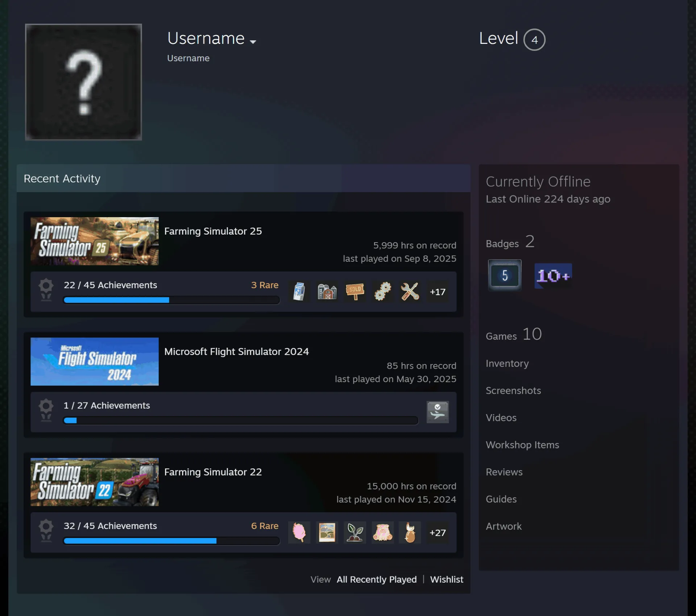Screen dimensions: 696x616
Task: Open the +27 more achievements tile
Action: [x=438, y=532]
